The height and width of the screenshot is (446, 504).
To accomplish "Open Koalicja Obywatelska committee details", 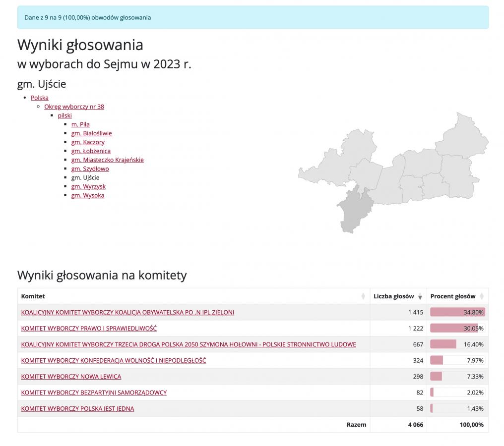I will [127, 312].
